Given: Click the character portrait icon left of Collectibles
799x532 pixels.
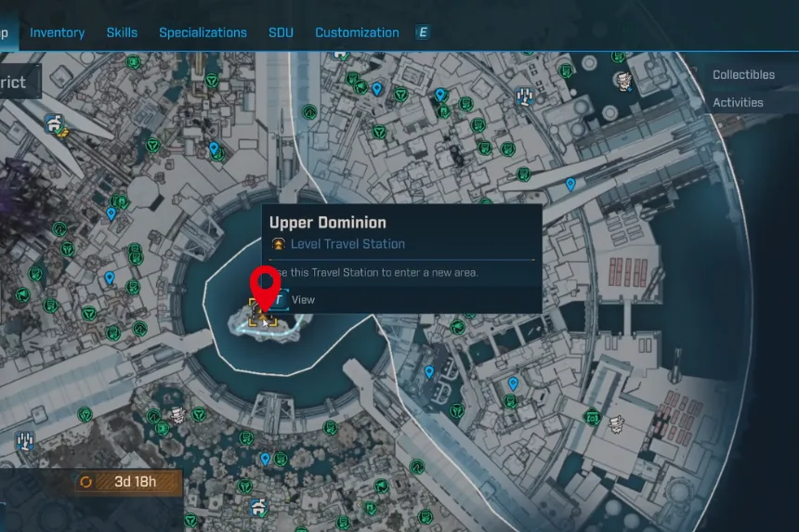Looking at the screenshot, I should coord(622,82).
